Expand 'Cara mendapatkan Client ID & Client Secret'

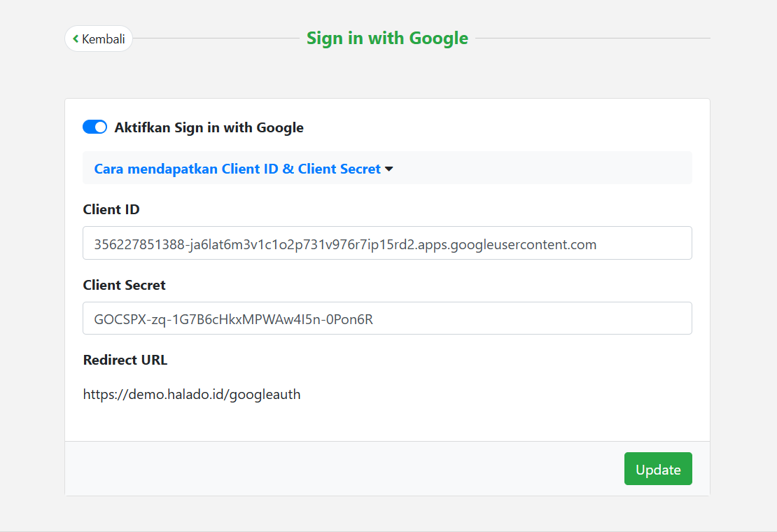(237, 169)
